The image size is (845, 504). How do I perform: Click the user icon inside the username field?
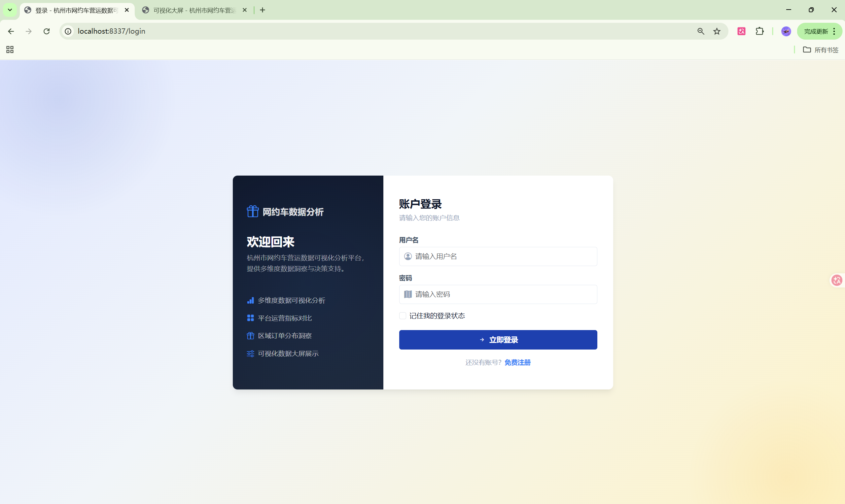[x=408, y=256]
